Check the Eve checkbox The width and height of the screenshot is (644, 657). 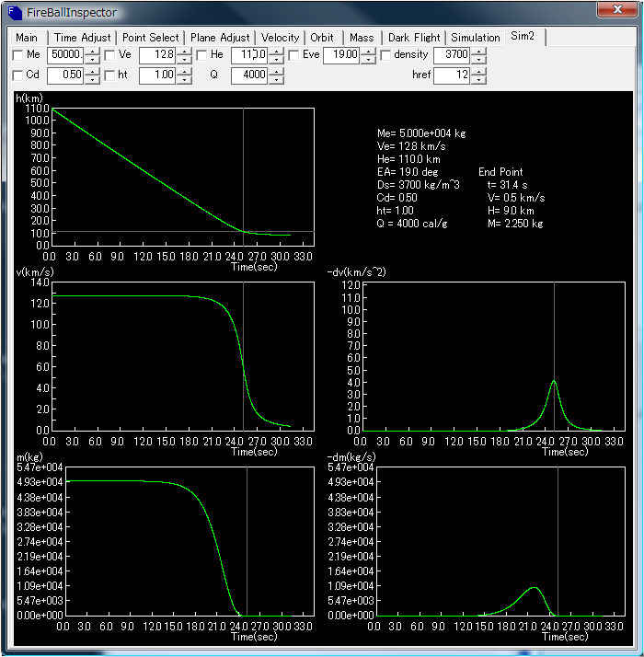[293, 55]
